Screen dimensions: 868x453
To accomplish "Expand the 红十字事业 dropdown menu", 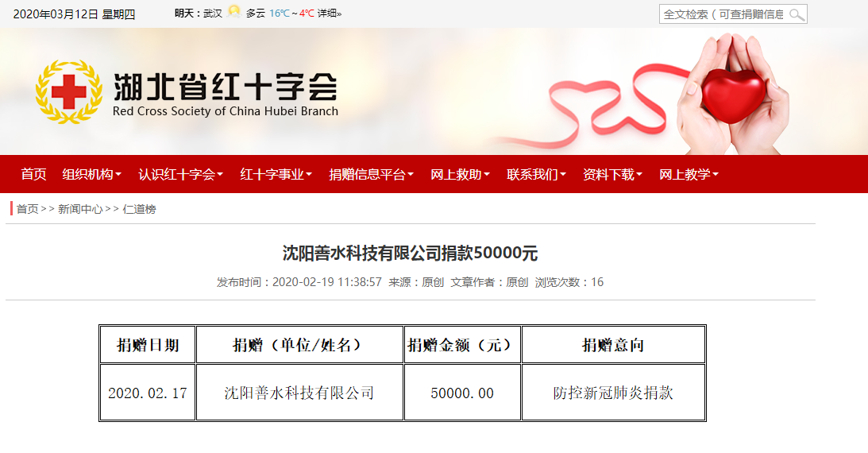I will tap(276, 175).
